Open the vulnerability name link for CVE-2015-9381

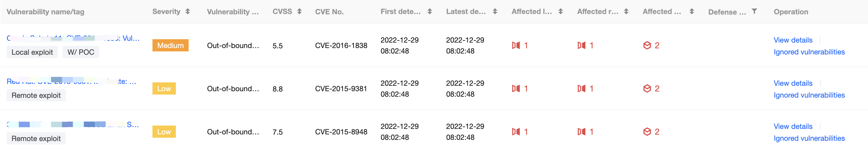click(71, 81)
